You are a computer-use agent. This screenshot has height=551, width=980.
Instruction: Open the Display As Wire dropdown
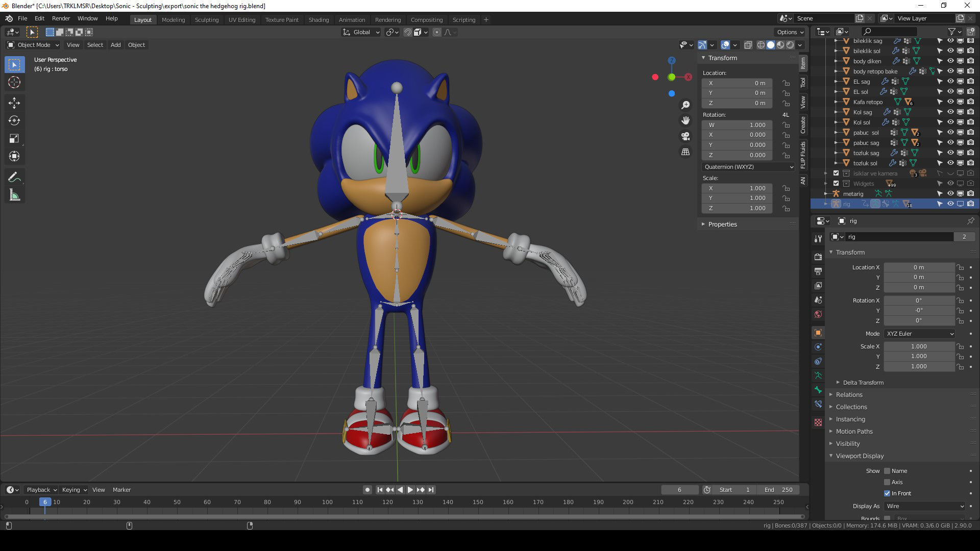click(x=924, y=506)
